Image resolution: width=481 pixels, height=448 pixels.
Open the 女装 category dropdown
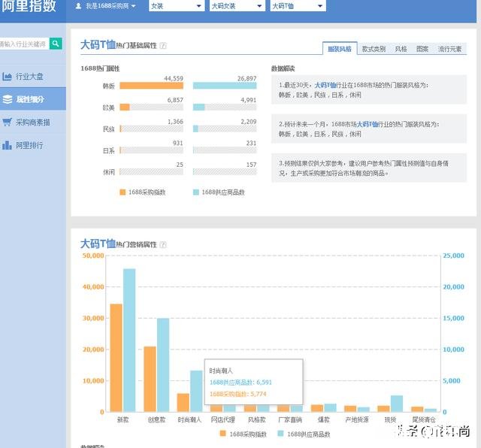176,6
